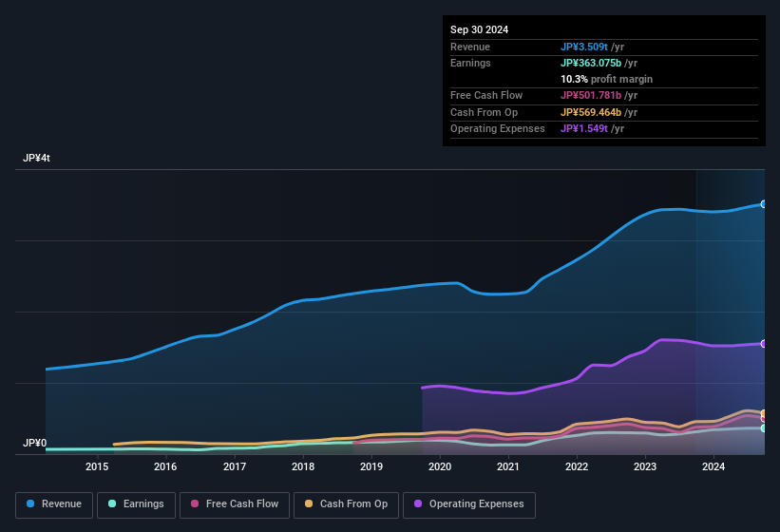Click the 2017 x-axis label
The height and width of the screenshot is (532, 780).
tap(235, 466)
